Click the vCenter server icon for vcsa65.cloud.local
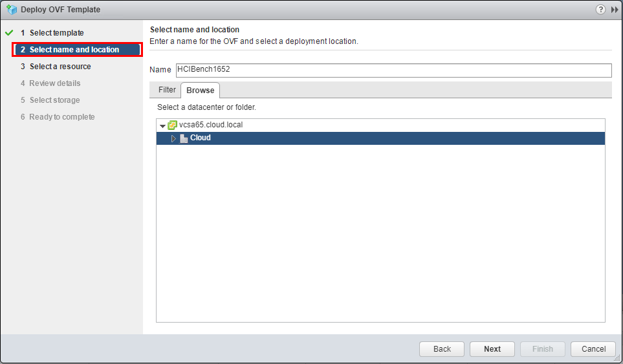Image resolution: width=623 pixels, height=364 pixels. (x=172, y=125)
